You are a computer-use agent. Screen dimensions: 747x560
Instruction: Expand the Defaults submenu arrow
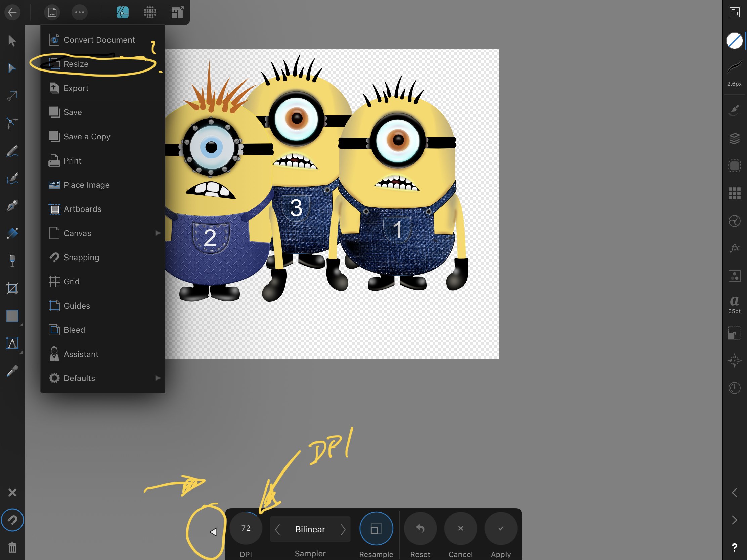click(158, 378)
